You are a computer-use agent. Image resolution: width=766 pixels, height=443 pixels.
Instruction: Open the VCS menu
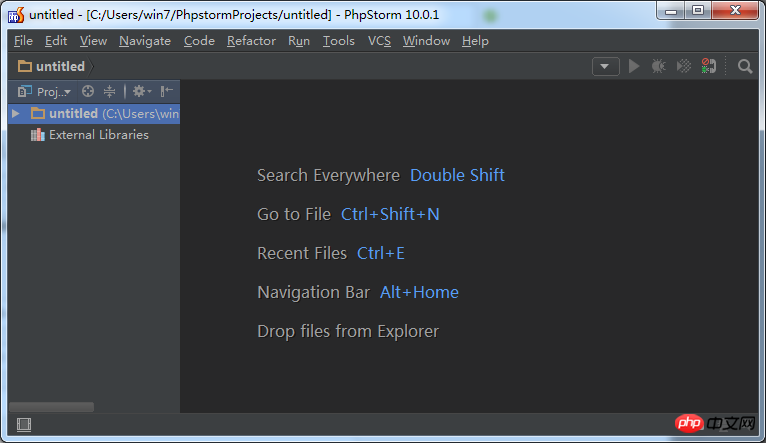pos(379,41)
